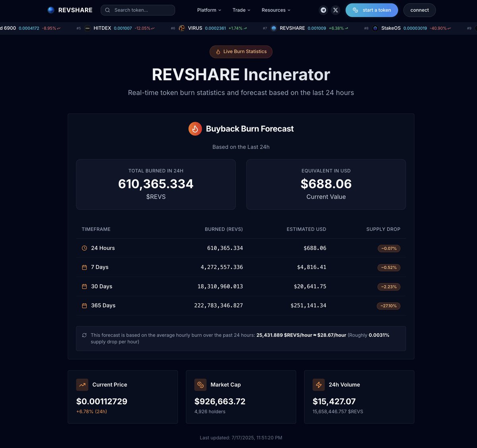Click the ~0.52% supply drop badge
477x448 pixels.
(x=389, y=267)
